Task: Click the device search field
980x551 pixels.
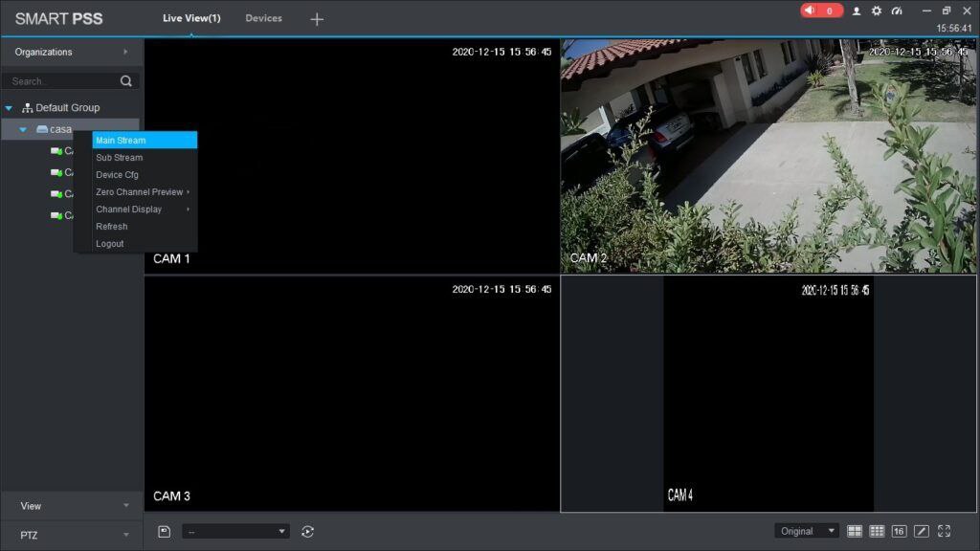Action: (62, 81)
